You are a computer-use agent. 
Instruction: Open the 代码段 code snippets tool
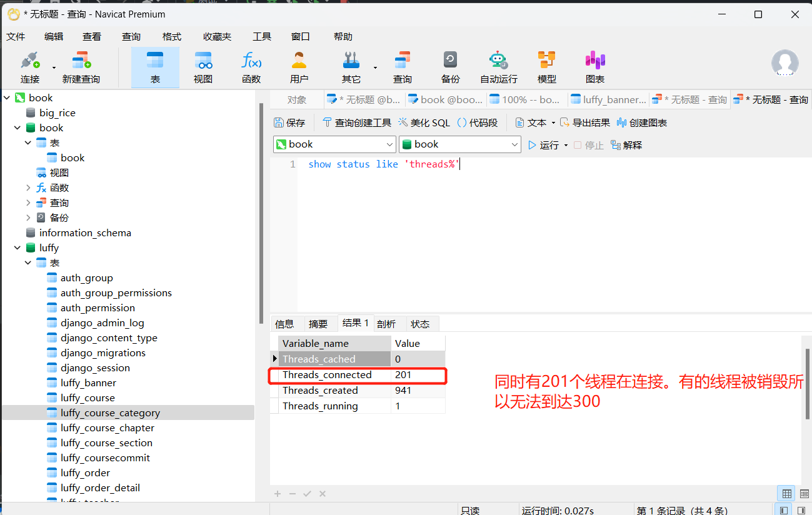click(478, 122)
